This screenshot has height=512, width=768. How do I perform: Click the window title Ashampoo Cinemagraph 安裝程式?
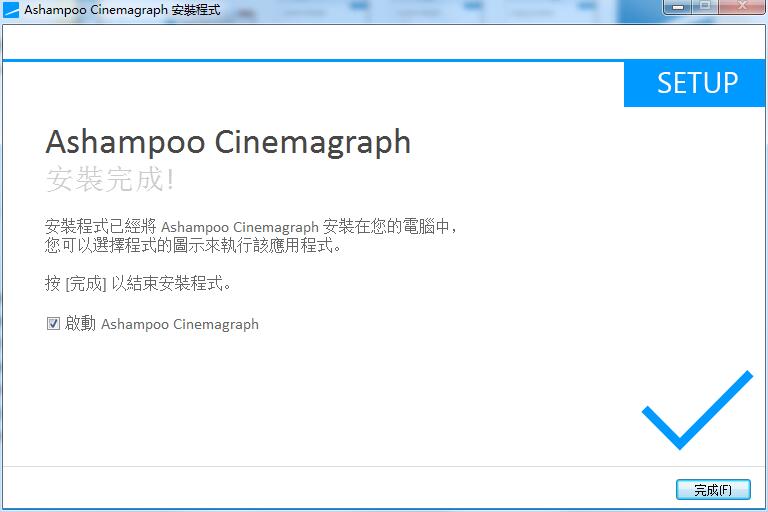[122, 10]
